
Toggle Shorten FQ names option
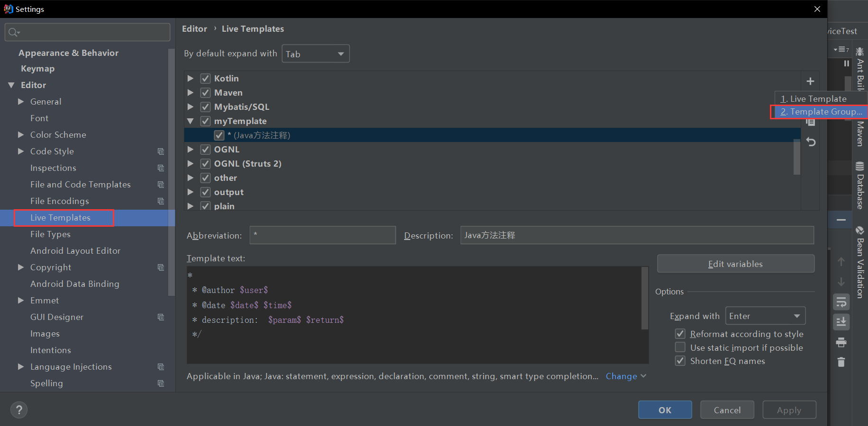[x=680, y=361]
